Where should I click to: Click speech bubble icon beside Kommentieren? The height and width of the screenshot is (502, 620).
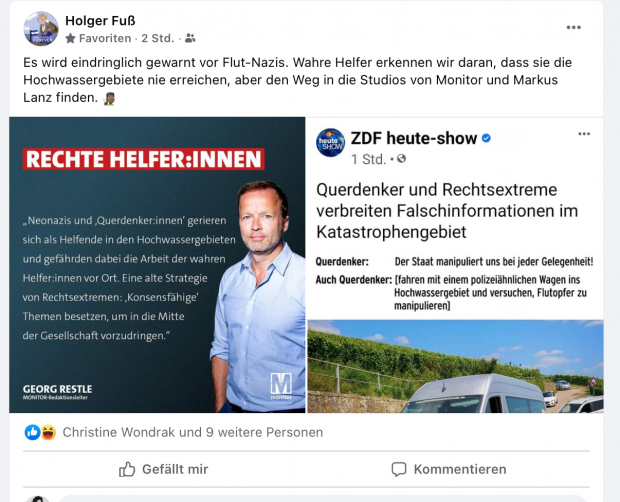(x=399, y=469)
